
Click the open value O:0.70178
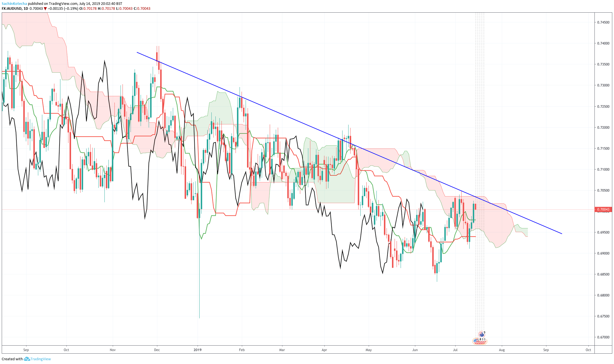88,9
